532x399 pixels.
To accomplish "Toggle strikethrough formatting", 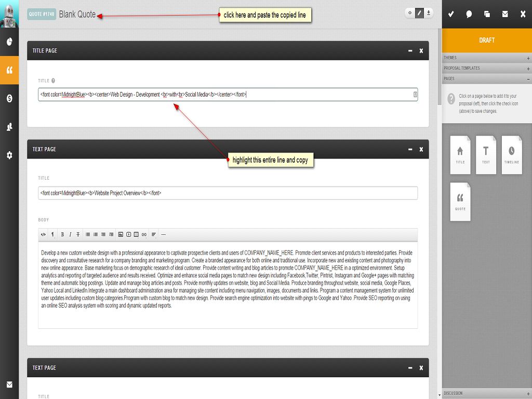I will pyautogui.click(x=78, y=234).
